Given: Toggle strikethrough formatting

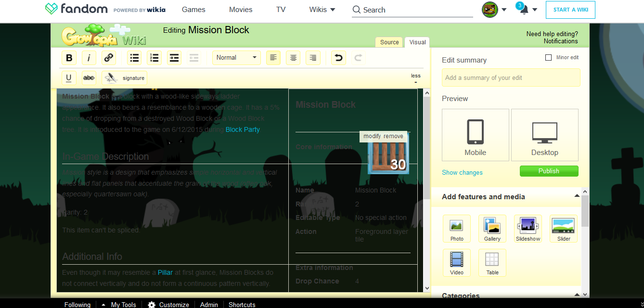Looking at the screenshot, I should 89,77.
